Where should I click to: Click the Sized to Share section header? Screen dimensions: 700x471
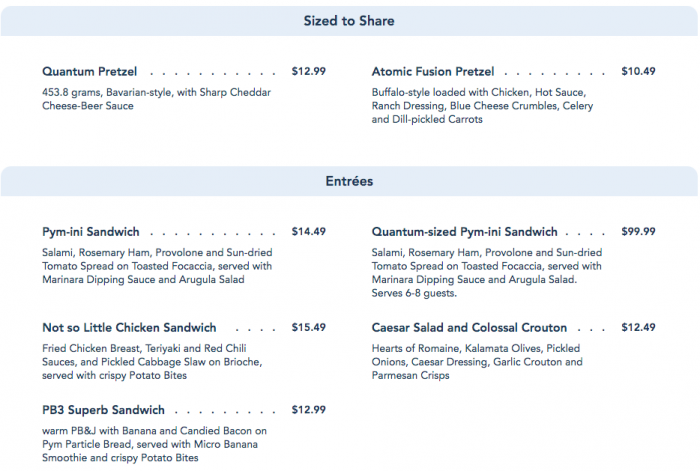click(349, 21)
